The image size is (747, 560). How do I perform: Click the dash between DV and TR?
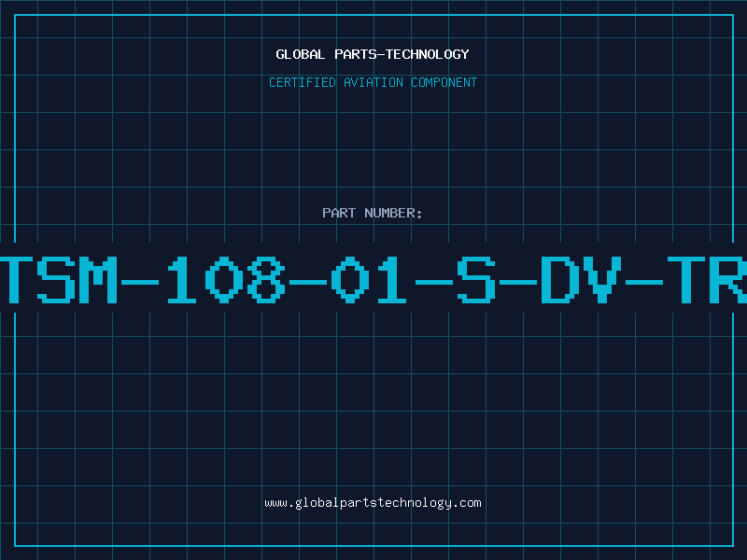pos(644,282)
